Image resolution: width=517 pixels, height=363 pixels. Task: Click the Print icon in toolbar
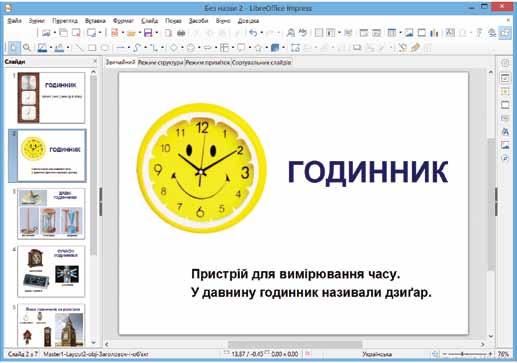[181, 33]
